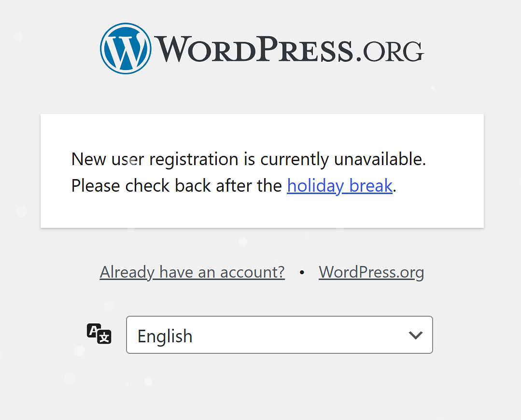This screenshot has width=521, height=420.
Task: Click the ".ORG" part of the header logo
Action: (390, 51)
